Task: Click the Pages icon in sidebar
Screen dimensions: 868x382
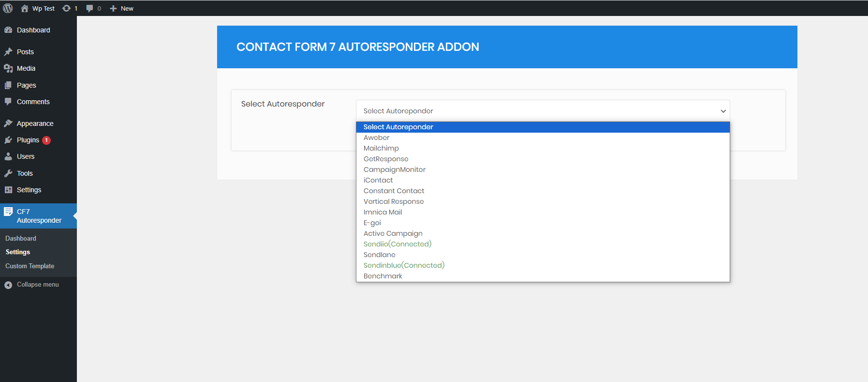Action: pos(8,85)
